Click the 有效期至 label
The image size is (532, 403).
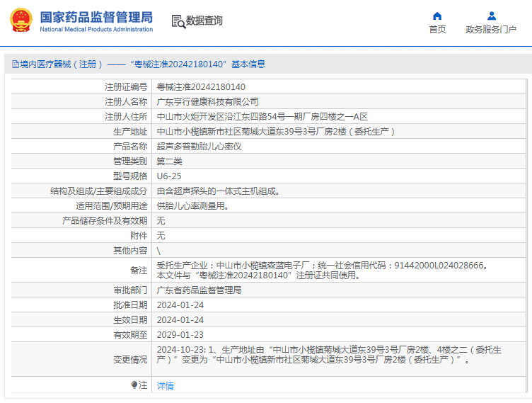pos(130,335)
